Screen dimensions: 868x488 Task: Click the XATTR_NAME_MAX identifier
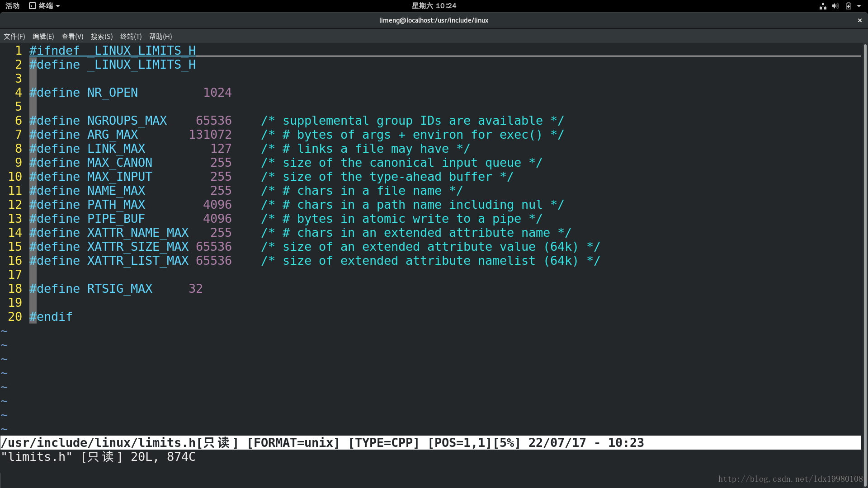tap(138, 233)
